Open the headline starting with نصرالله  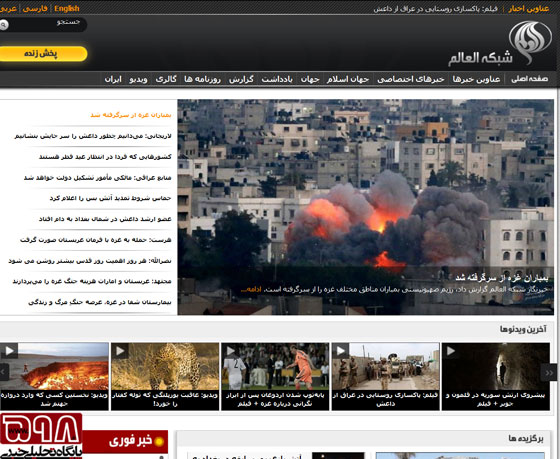(x=90, y=261)
